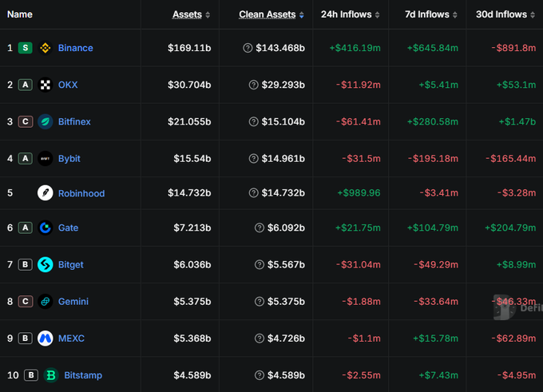Screen dimensions: 543x392
Task: Click the +$7.43m Bitstamp 7d value
Action: [438, 375]
